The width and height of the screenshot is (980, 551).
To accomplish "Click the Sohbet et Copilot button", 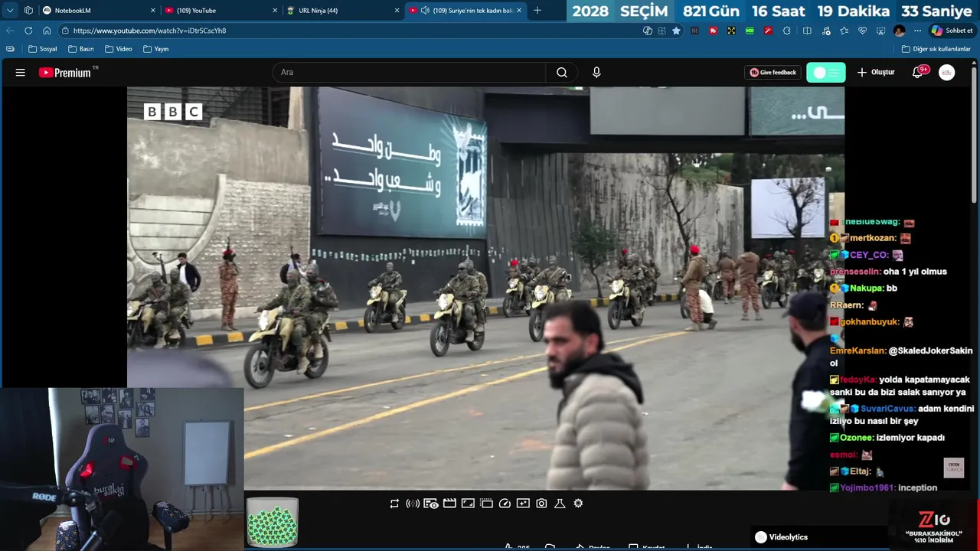I will tap(952, 31).
